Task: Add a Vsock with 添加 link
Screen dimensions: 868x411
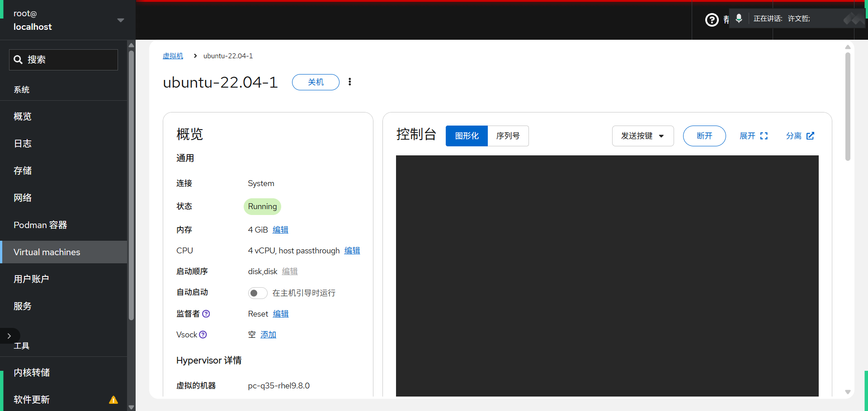Action: pos(268,334)
